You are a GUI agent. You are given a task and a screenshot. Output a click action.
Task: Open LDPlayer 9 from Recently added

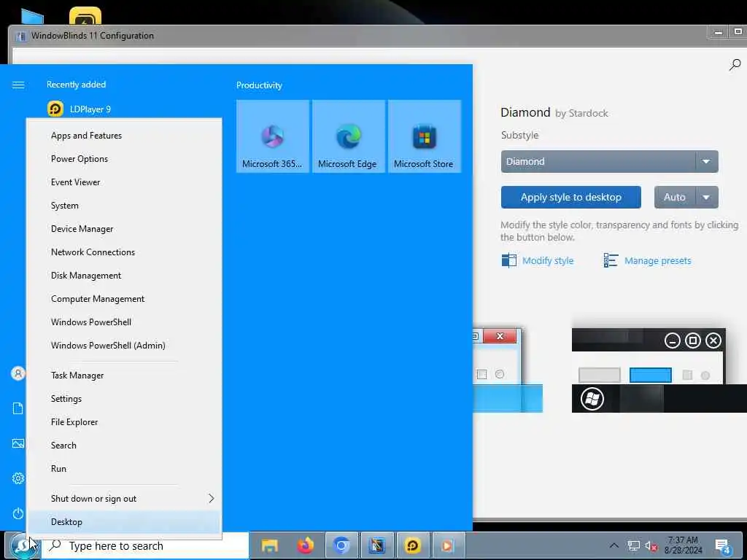coord(79,109)
